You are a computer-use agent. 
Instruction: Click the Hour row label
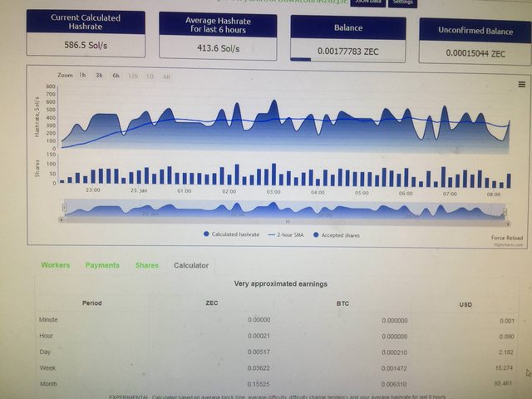point(47,336)
